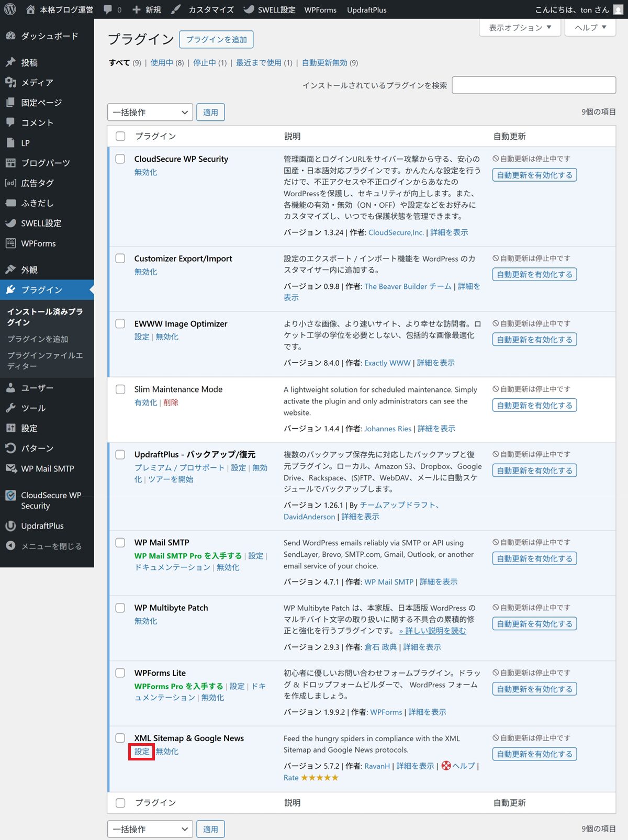Image resolution: width=628 pixels, height=840 pixels.
Task: Check the select-all checkbox in table header
Action: pyautogui.click(x=120, y=136)
